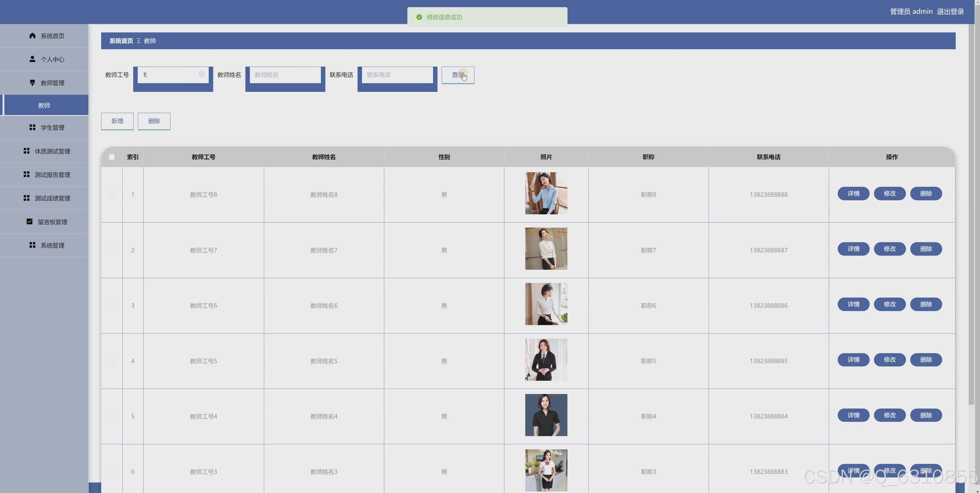Click 修改 for 教师姓名7
Image resolution: width=980 pixels, height=493 pixels.
(890, 249)
